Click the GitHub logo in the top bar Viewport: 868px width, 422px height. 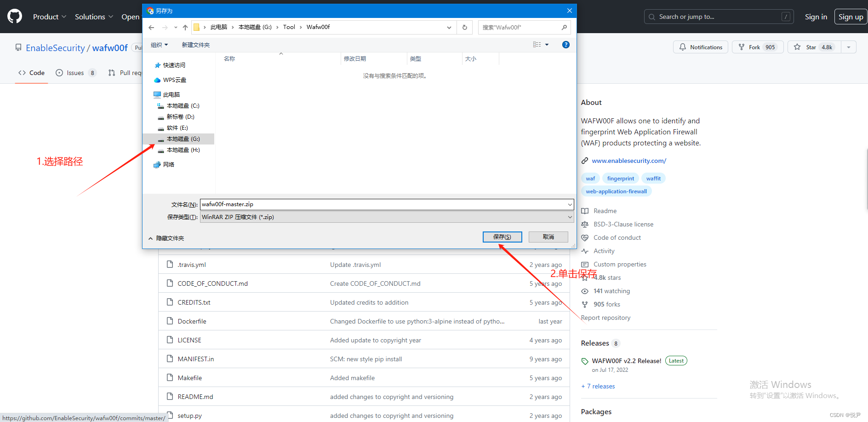pos(14,16)
